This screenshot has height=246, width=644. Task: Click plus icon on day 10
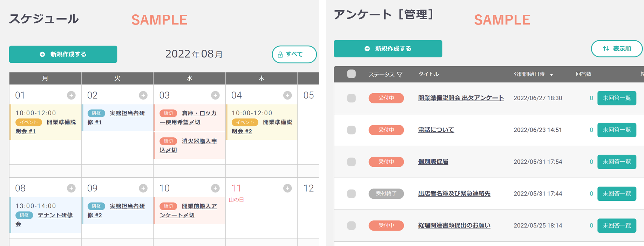(x=215, y=189)
